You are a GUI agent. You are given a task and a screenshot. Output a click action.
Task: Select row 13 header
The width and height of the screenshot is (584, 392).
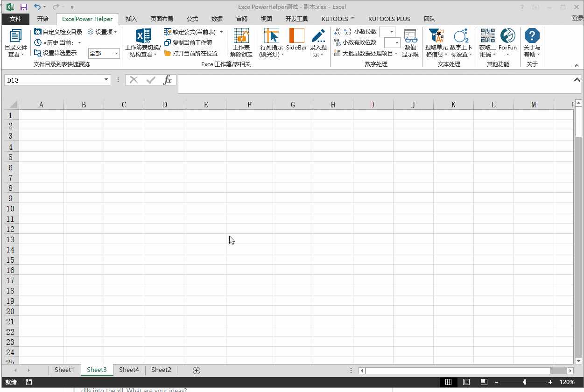pos(10,239)
